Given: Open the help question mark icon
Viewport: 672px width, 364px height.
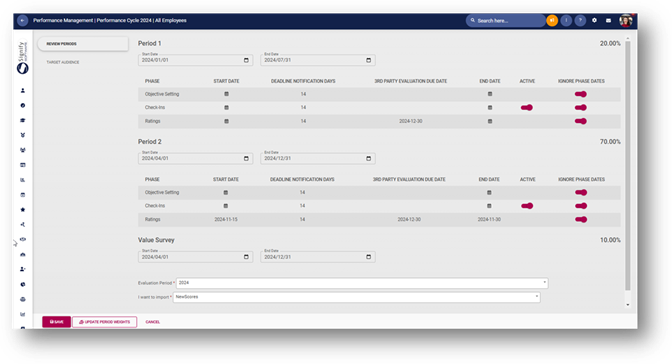Looking at the screenshot, I should coord(580,20).
